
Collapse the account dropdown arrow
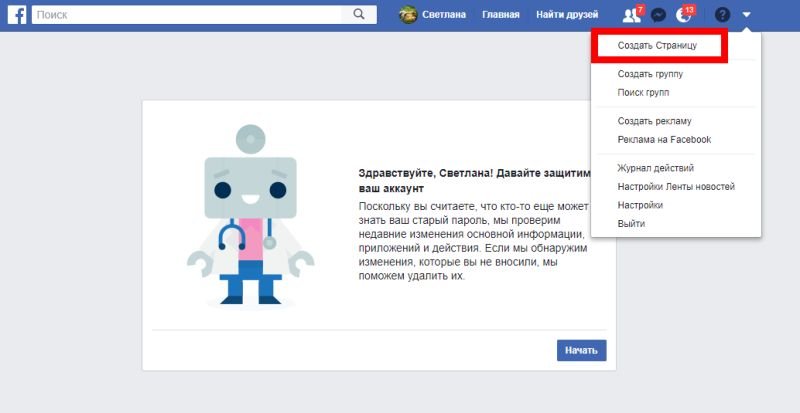[746, 15]
